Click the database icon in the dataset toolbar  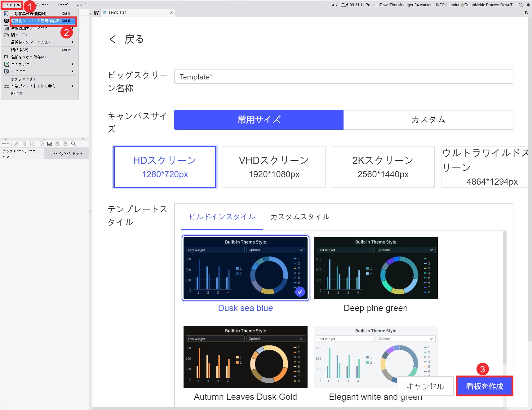32,144
